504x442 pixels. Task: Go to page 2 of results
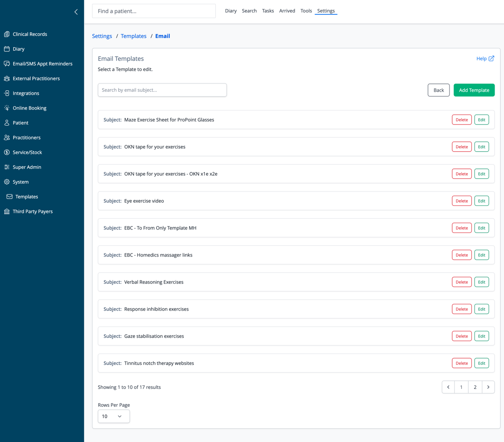(x=475, y=387)
